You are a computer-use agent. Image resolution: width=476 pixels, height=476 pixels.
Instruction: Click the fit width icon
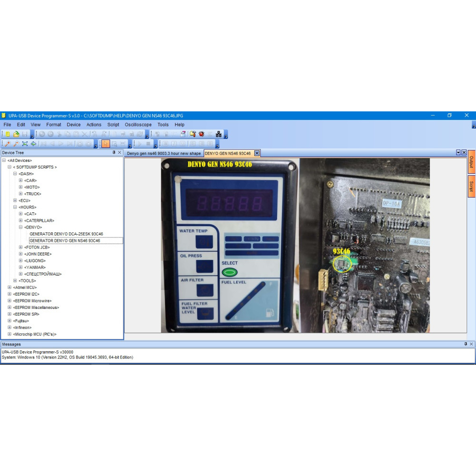33,144
